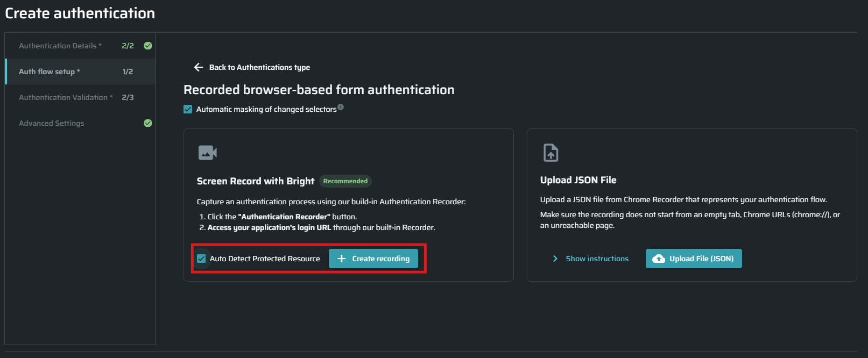Click the screen record camera icon
Viewport: 868px width, 358px height.
[x=208, y=153]
